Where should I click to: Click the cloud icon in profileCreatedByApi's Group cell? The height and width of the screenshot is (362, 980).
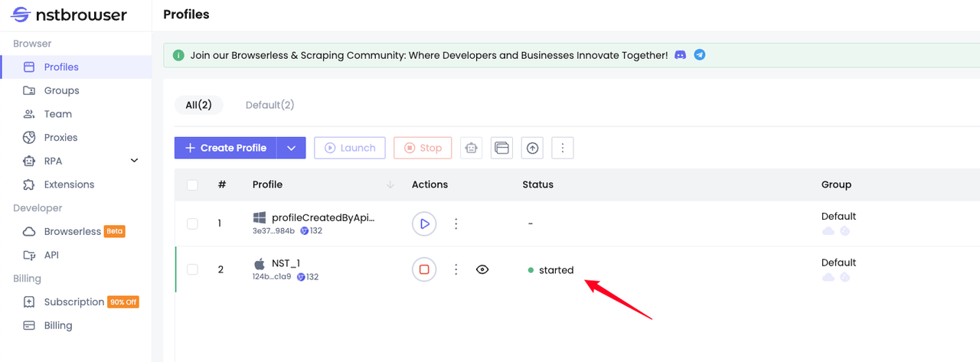pos(828,231)
